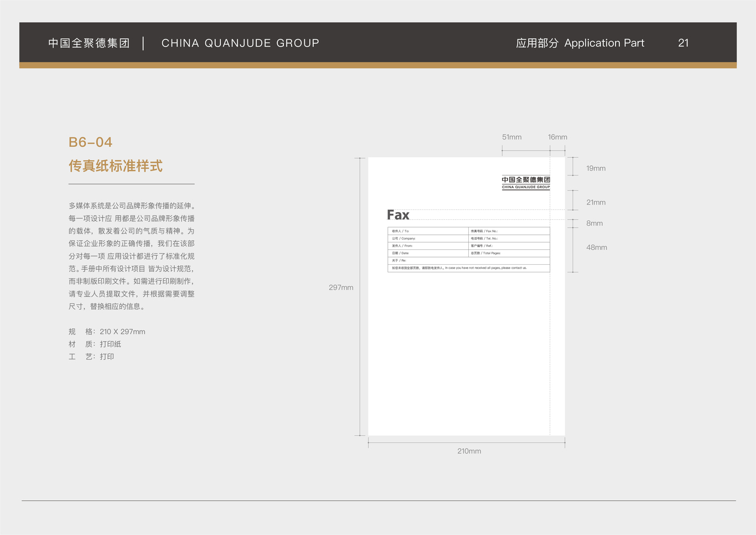Select the title "传真纸标准样式"
This screenshot has width=756, height=535.
(116, 166)
